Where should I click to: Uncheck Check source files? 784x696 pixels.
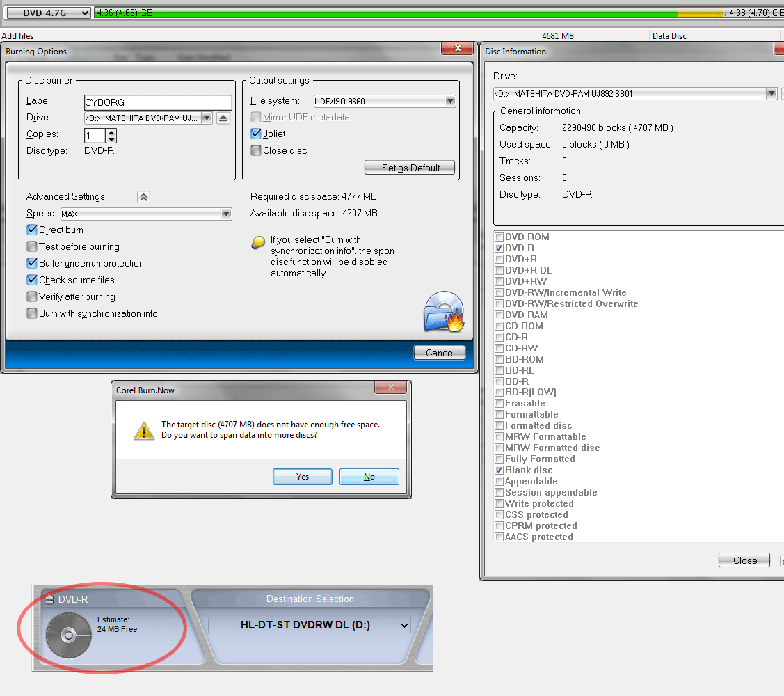(x=32, y=280)
